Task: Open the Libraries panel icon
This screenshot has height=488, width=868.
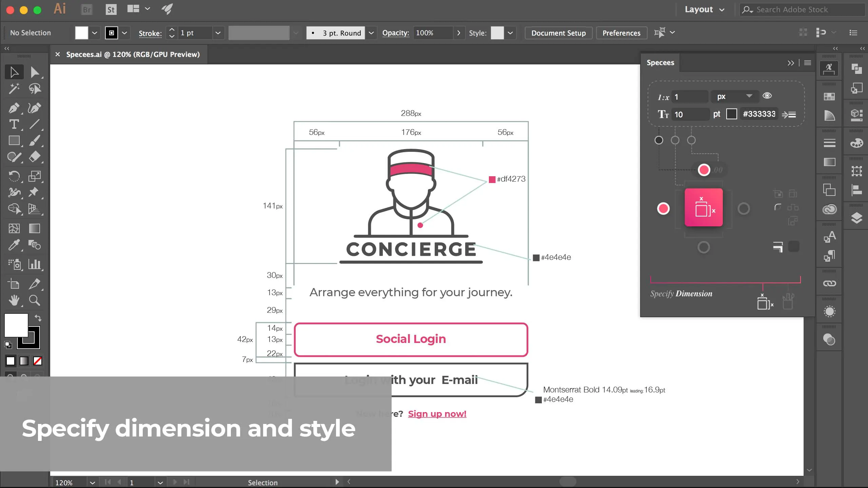Action: [x=830, y=209]
